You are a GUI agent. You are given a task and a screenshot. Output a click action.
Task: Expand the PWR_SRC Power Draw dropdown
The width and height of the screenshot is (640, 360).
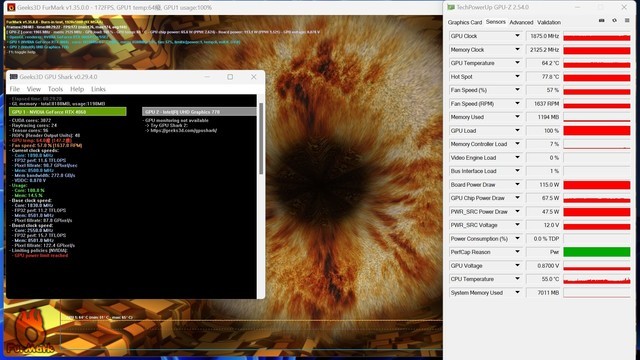point(517,211)
